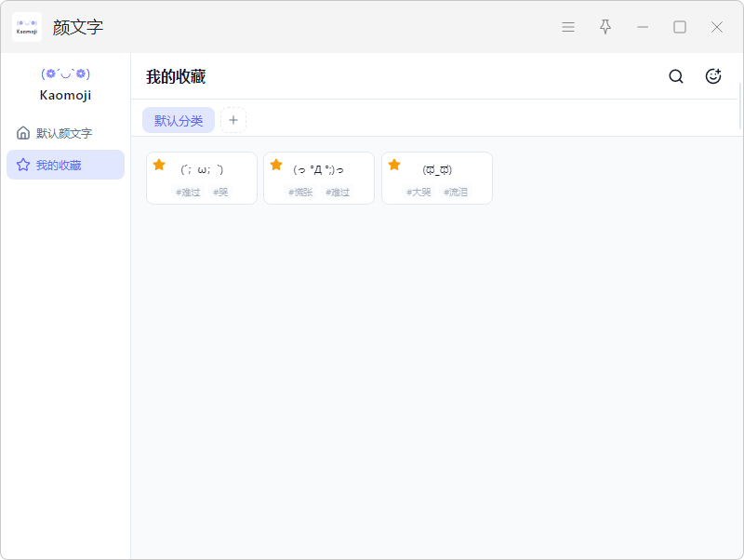The image size is (744, 560).
Task: Toggle favorite star on (っ °Д °;)っ card
Action: tap(276, 165)
